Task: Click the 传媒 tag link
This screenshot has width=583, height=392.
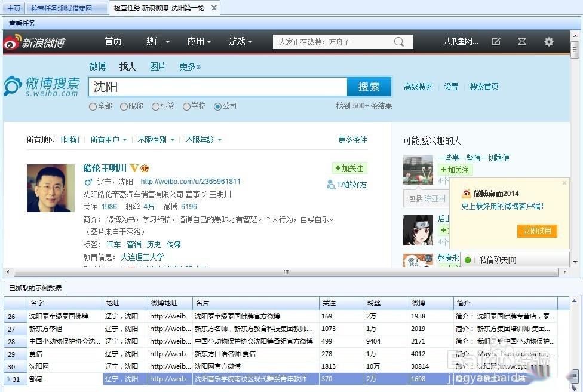Action: click(174, 244)
